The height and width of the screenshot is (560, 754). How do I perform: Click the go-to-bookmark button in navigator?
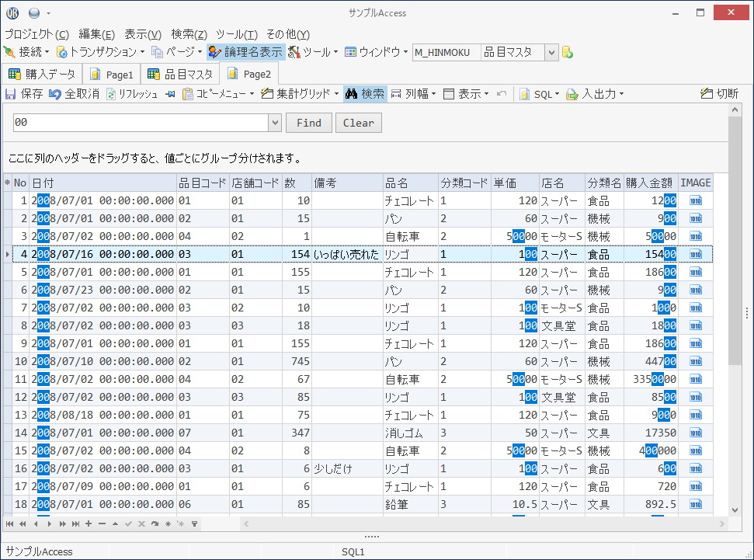(x=181, y=524)
